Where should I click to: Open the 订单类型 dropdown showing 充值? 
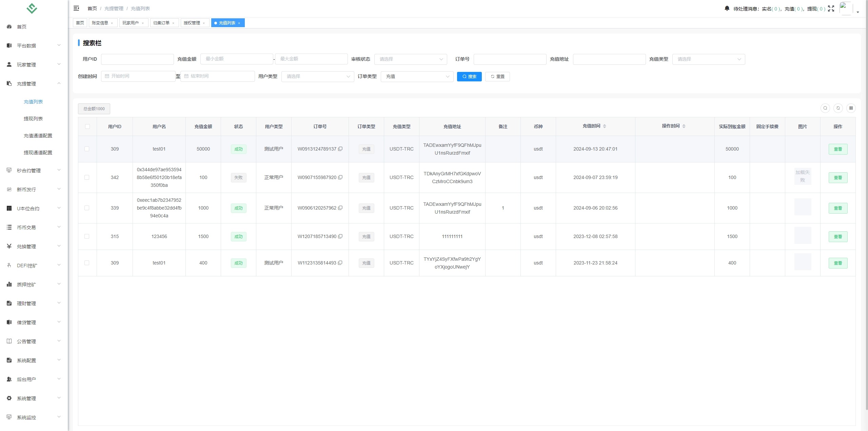417,76
